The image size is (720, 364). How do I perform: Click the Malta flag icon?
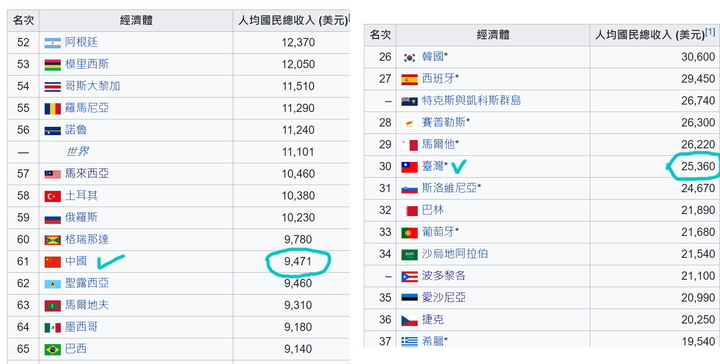point(410,145)
